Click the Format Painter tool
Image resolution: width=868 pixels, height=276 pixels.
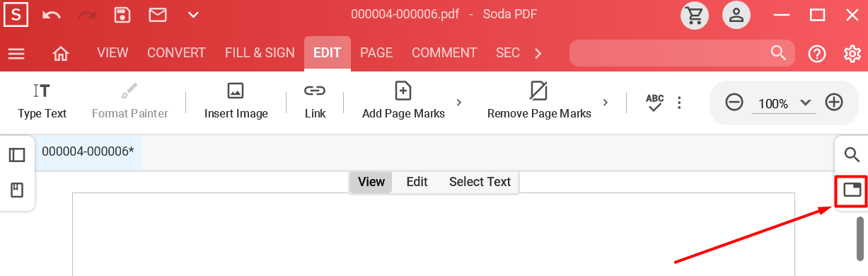(130, 102)
